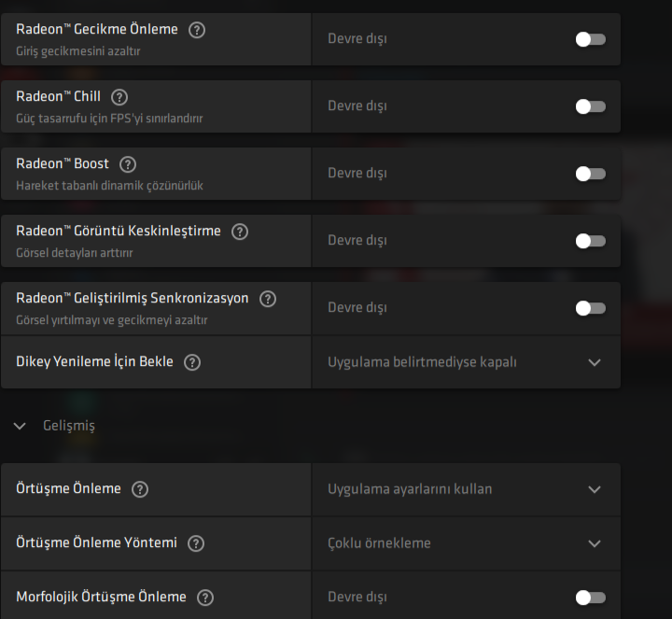This screenshot has height=619, width=672.
Task: Click help icon beside Radeon Chill
Action: tap(119, 97)
